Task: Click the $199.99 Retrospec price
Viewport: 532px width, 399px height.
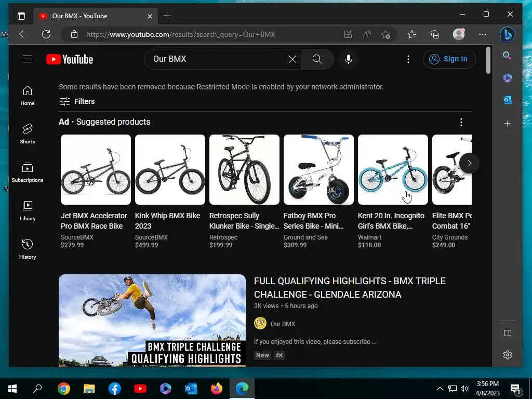Action: 221,245
